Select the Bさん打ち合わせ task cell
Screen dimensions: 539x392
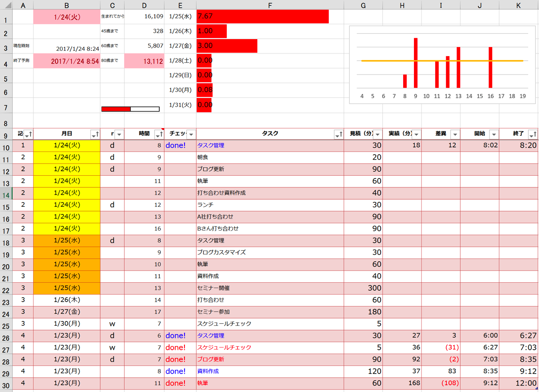pos(270,229)
